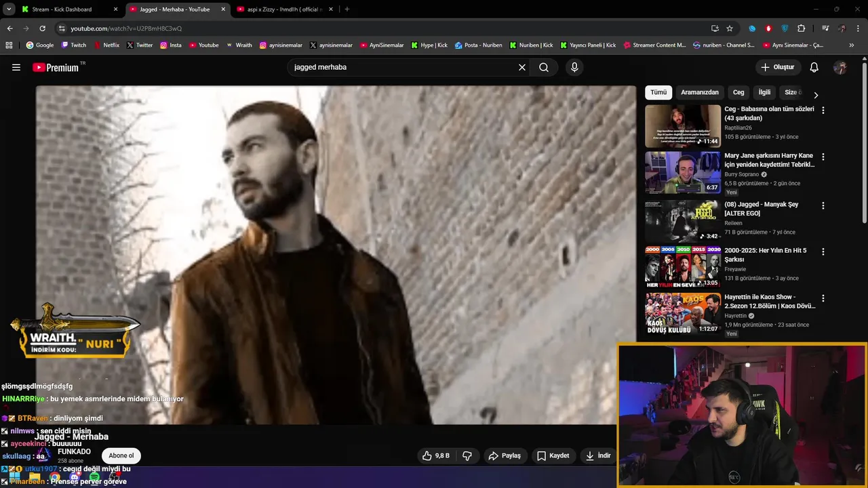This screenshot has width=868, height=488.
Task: Expand the hidden bookmarks overflow chevron
Action: [x=852, y=45]
